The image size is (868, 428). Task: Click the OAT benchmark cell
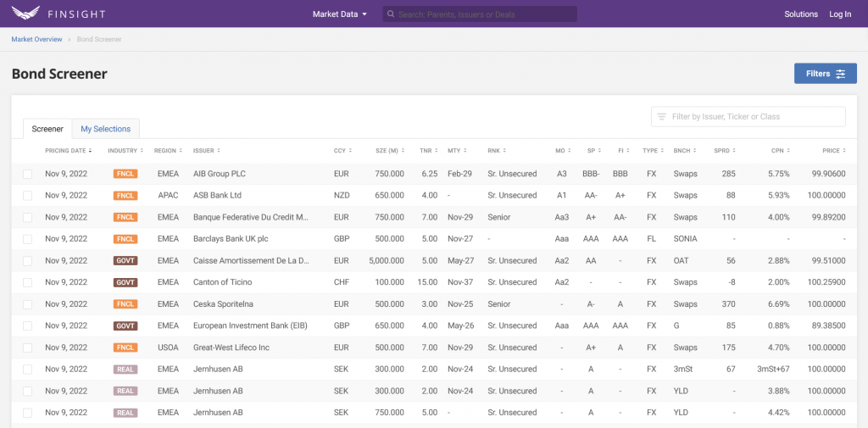(682, 261)
